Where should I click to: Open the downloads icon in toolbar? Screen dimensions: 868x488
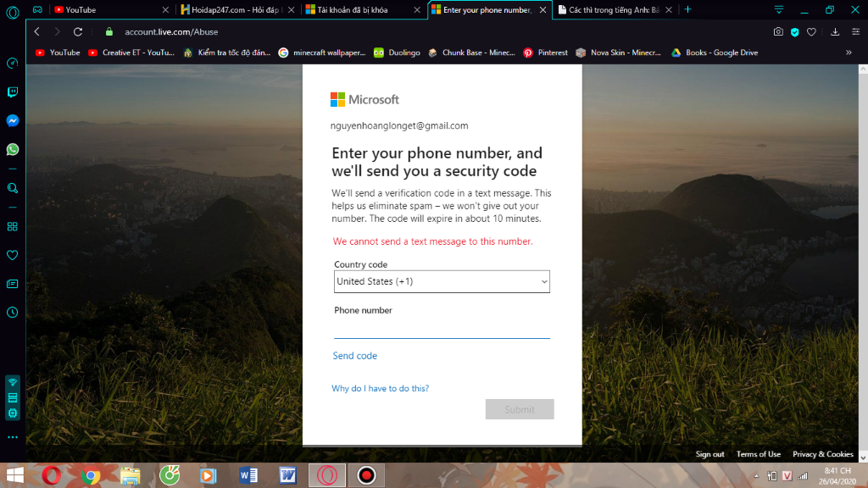[x=835, y=32]
